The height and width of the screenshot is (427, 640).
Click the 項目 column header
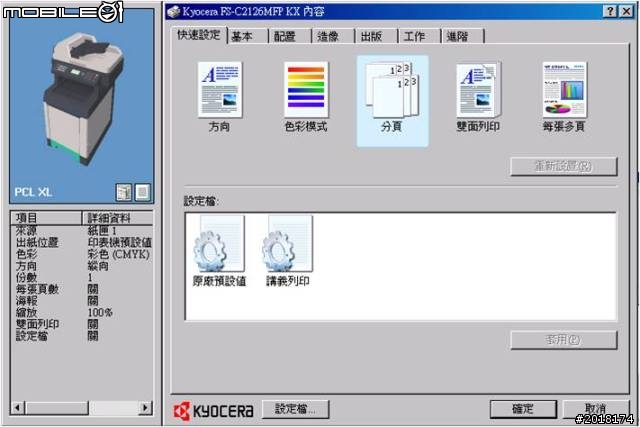click(x=46, y=218)
